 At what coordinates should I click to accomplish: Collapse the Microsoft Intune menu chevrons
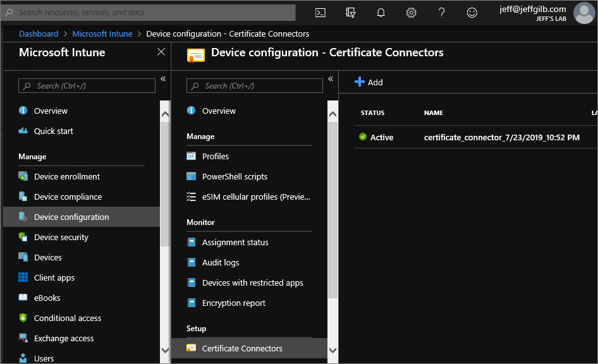click(163, 79)
